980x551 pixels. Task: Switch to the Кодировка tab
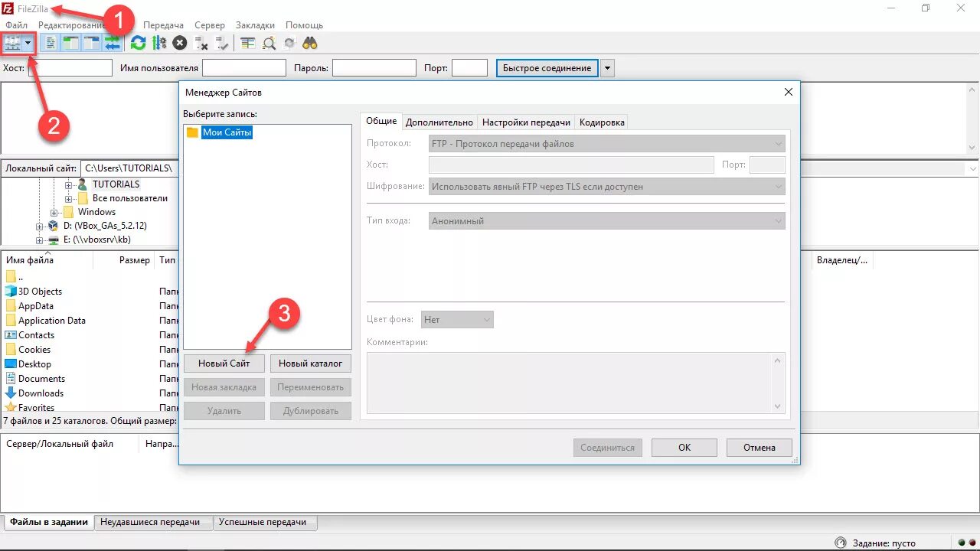point(602,122)
